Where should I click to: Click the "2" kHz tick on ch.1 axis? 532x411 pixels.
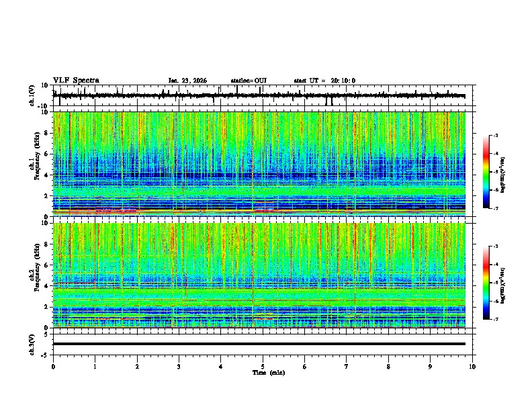point(47,195)
